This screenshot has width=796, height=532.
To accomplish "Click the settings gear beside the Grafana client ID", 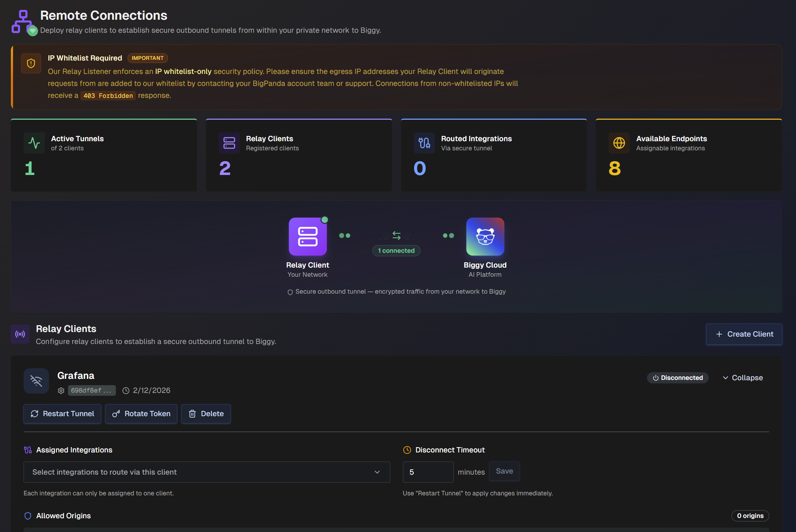I will click(61, 390).
